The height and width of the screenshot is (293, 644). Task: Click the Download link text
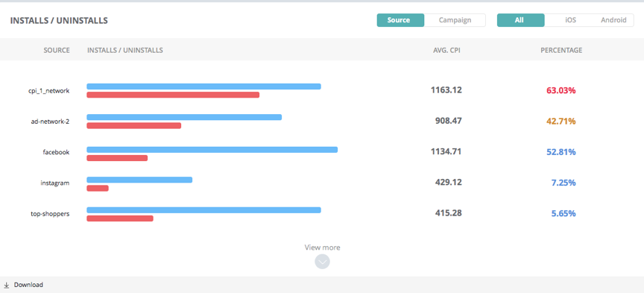[x=28, y=285]
